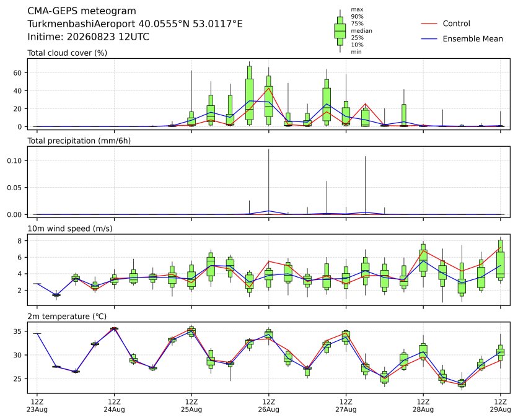Click the '25' tick on temperature axis
Image resolution: width=518 pixels, height=420 pixels.
[x=17, y=379]
